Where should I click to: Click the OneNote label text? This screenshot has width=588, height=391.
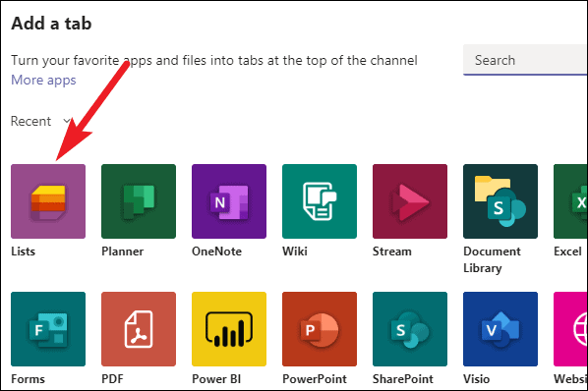pos(216,251)
